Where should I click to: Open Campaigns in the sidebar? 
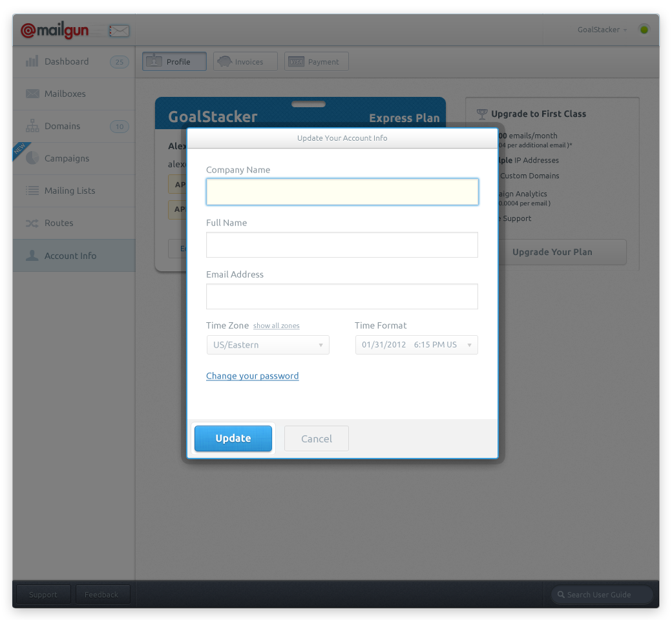coord(74,158)
